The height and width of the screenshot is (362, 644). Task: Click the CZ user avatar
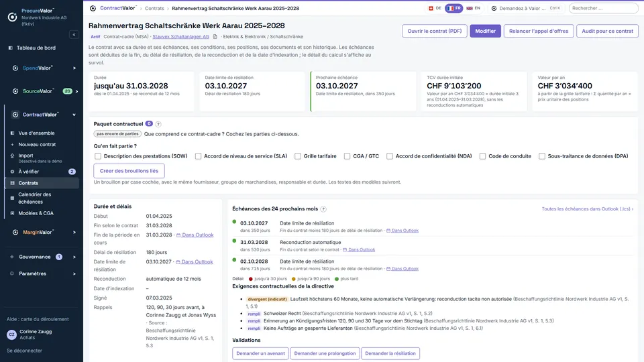click(11, 335)
